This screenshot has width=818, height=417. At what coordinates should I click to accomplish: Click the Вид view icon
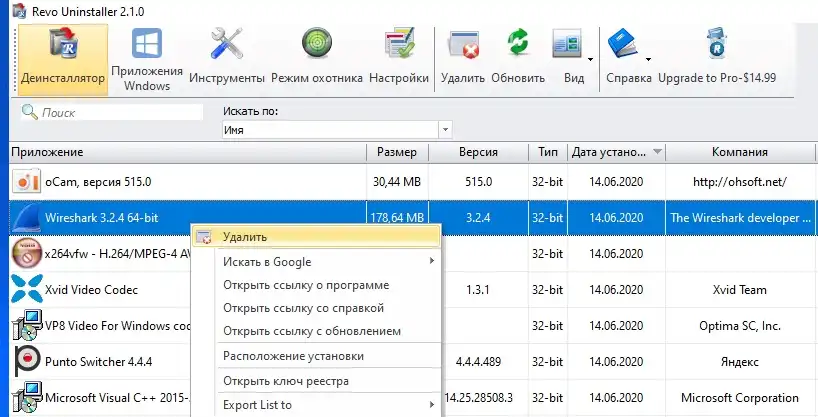[567, 44]
